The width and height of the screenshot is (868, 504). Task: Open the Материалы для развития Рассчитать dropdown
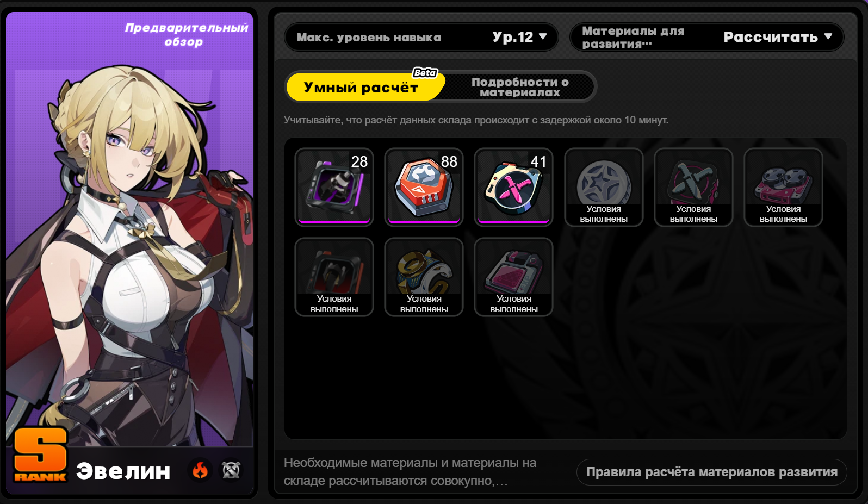707,37
